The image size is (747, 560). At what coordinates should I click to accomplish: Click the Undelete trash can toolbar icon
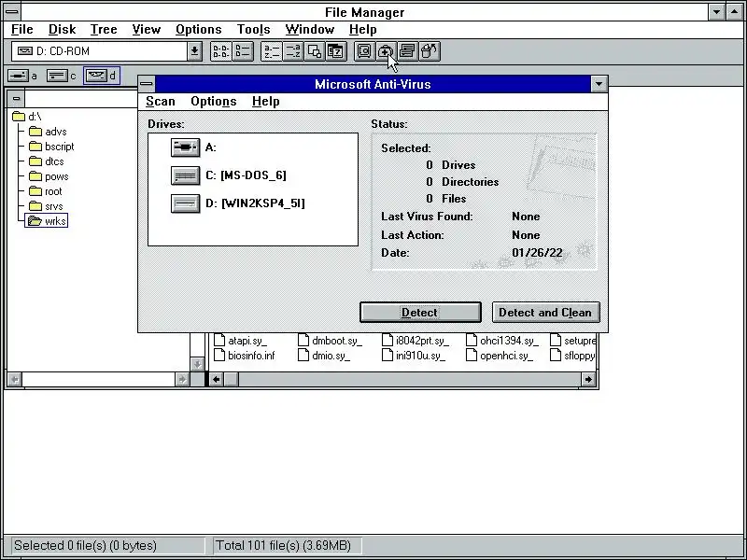pyautogui.click(x=429, y=51)
